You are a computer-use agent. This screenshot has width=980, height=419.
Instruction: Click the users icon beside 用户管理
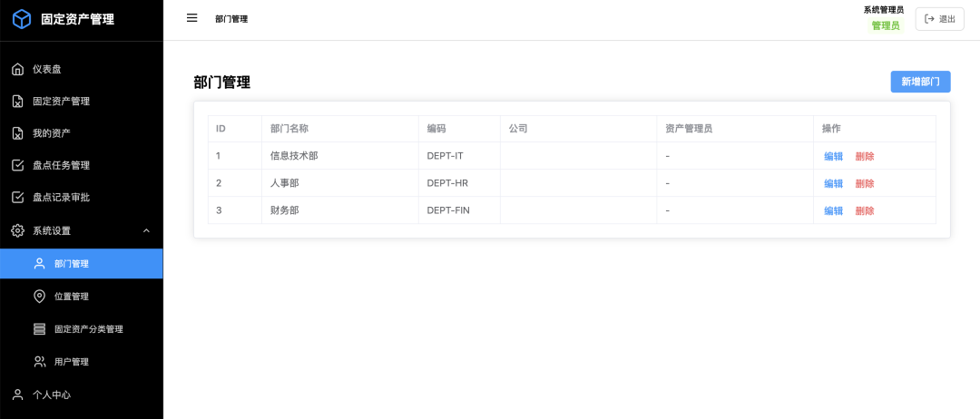pyautogui.click(x=39, y=362)
